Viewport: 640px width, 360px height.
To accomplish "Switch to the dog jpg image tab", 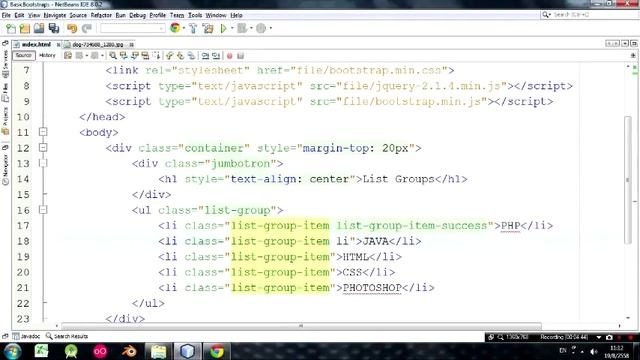I will click(97, 44).
